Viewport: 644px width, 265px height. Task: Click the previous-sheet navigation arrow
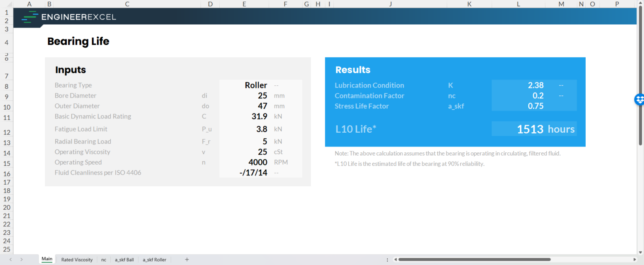pyautogui.click(x=10, y=260)
